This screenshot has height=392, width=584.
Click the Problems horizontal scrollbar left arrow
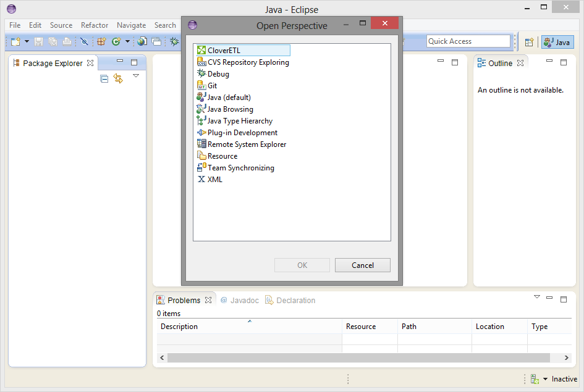(162, 358)
